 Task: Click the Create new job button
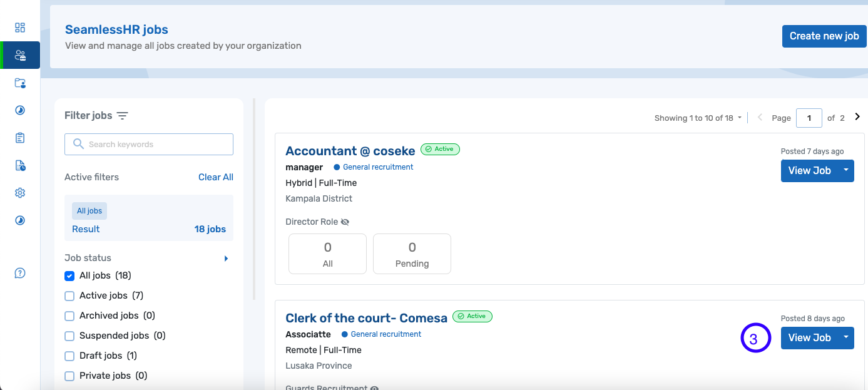[x=824, y=36]
